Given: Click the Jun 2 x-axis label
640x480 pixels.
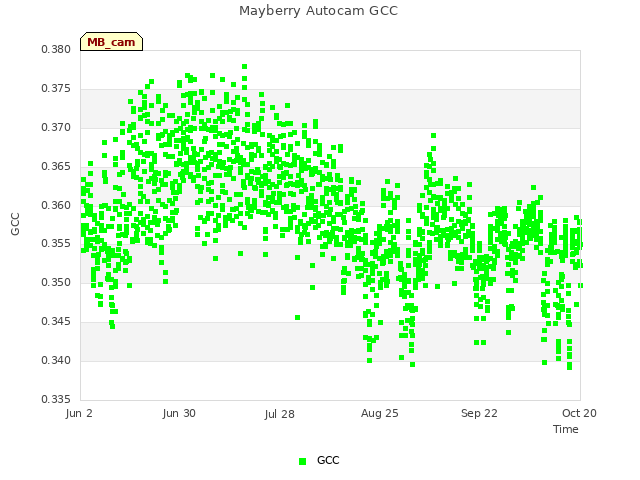Looking at the screenshot, I should pyautogui.click(x=79, y=413).
